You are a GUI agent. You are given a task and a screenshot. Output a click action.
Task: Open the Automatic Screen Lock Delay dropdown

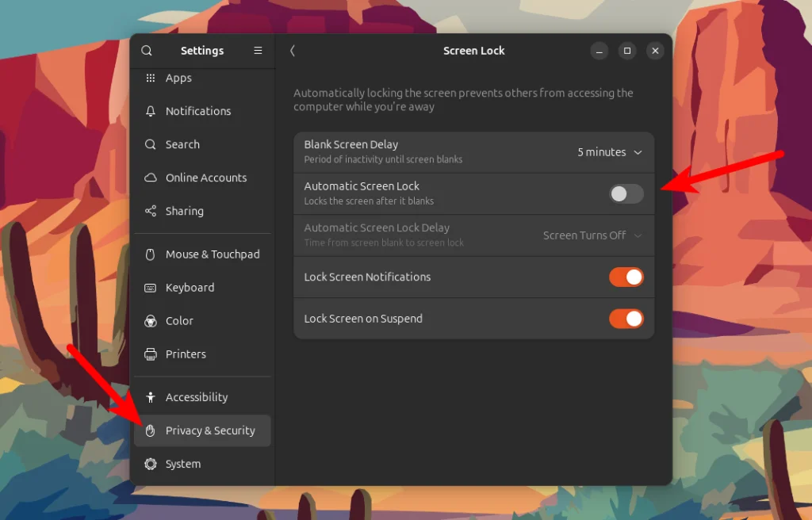coord(592,235)
